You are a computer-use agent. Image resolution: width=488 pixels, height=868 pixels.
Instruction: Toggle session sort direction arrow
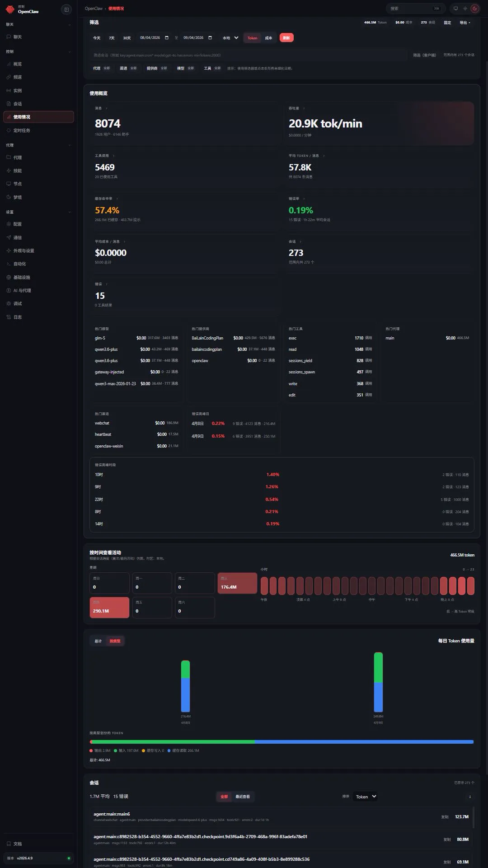click(x=470, y=797)
